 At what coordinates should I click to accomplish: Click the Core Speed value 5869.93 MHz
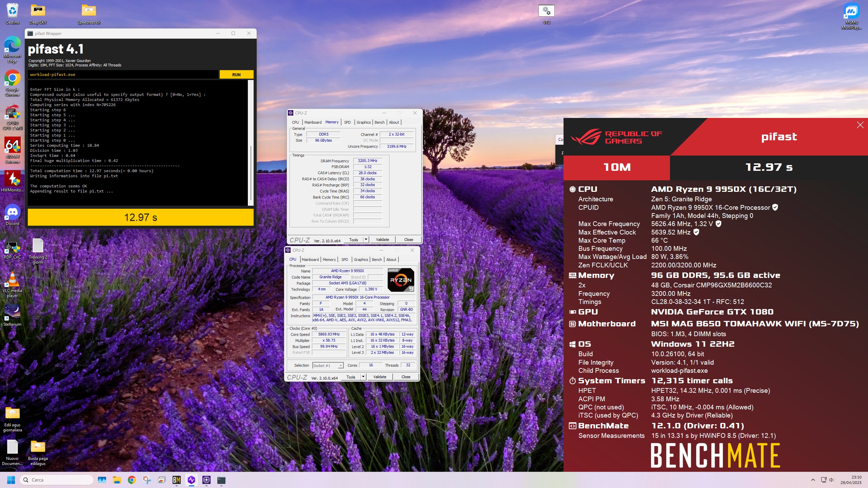pyautogui.click(x=329, y=334)
